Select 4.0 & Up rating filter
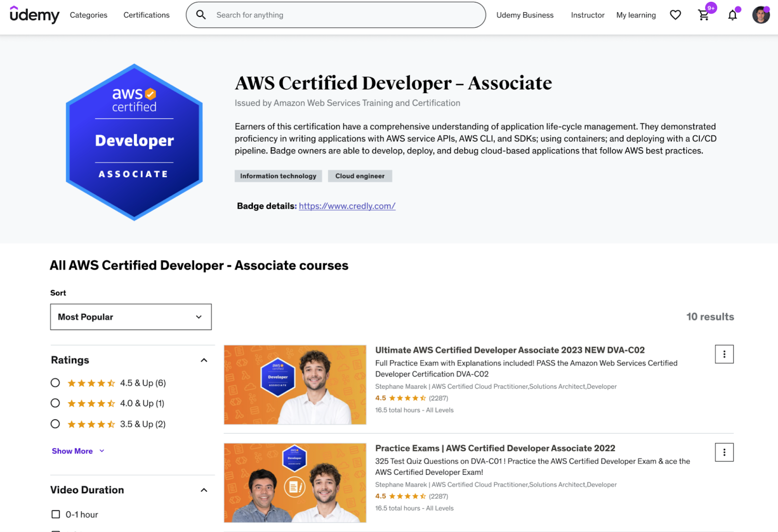This screenshot has width=778, height=532. (55, 403)
